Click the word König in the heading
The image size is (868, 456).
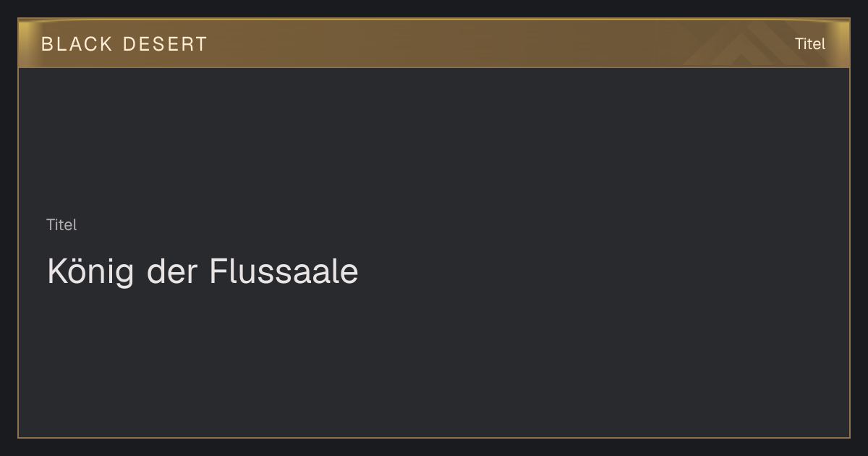[90, 272]
